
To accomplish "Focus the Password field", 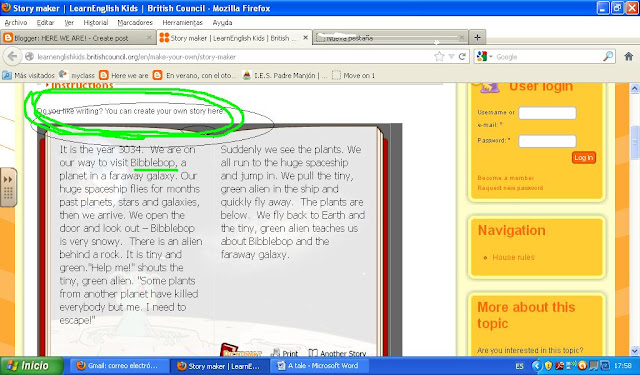I will tap(547, 141).
